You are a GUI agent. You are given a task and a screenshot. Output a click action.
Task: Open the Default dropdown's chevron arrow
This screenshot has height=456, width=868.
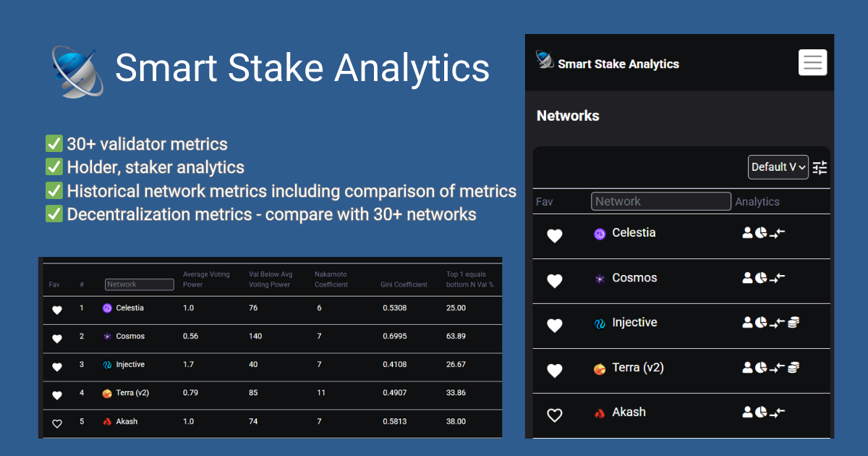[803, 167]
